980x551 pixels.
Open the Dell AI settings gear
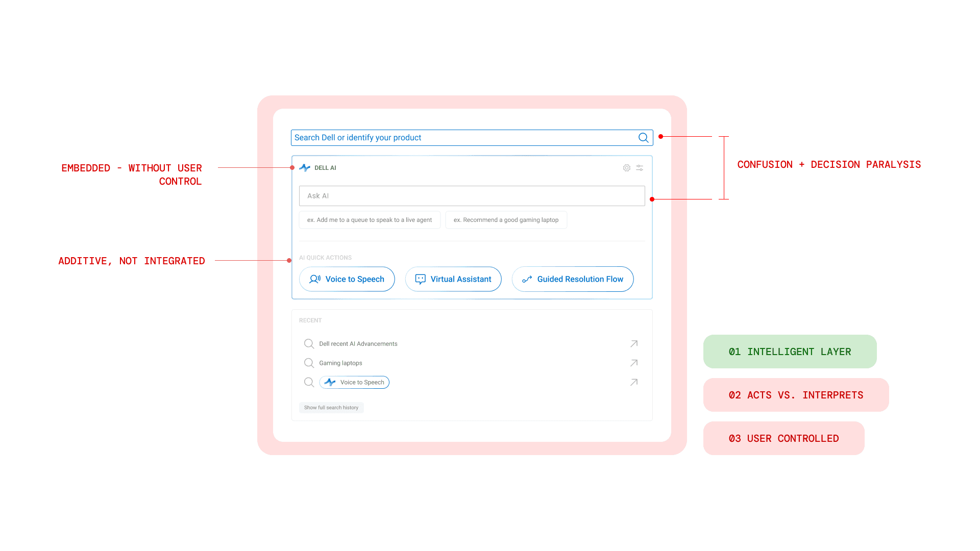(626, 168)
